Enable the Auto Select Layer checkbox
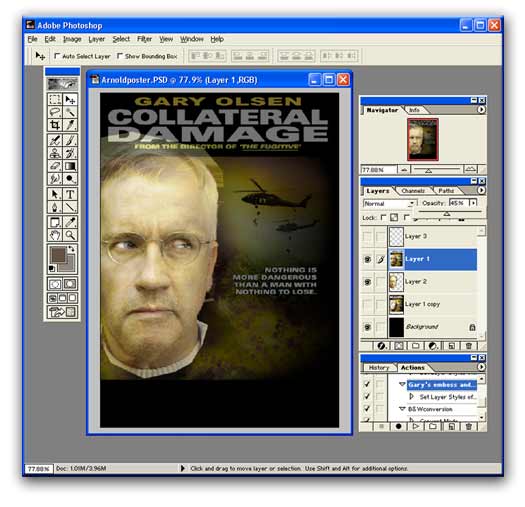The height and width of the screenshot is (507, 525). (x=57, y=56)
